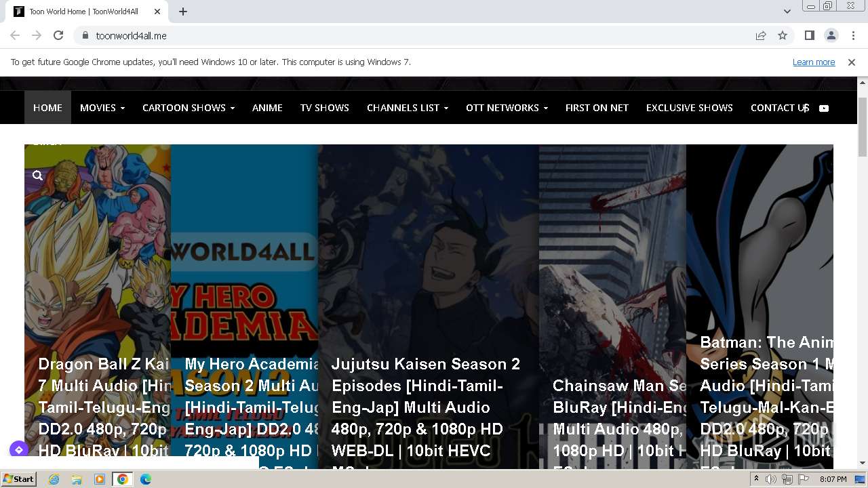The width and height of the screenshot is (868, 488).
Task: Select HOME in the navigation menu
Action: pos(47,108)
